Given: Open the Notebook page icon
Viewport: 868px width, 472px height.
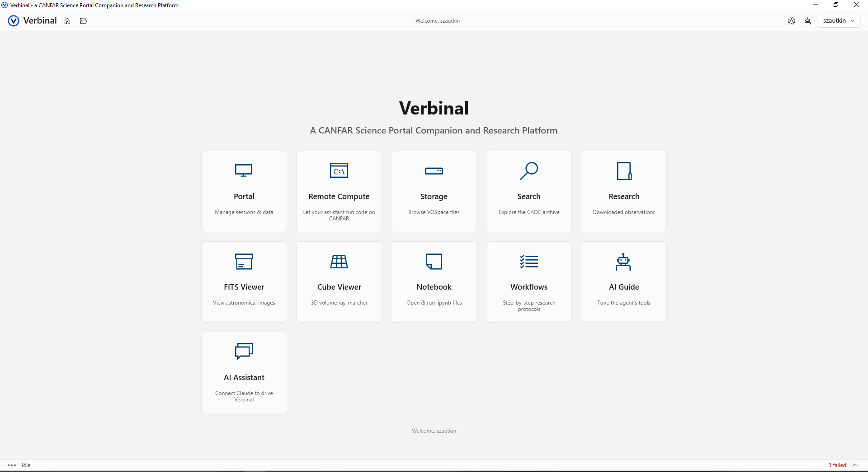Looking at the screenshot, I should click(434, 262).
